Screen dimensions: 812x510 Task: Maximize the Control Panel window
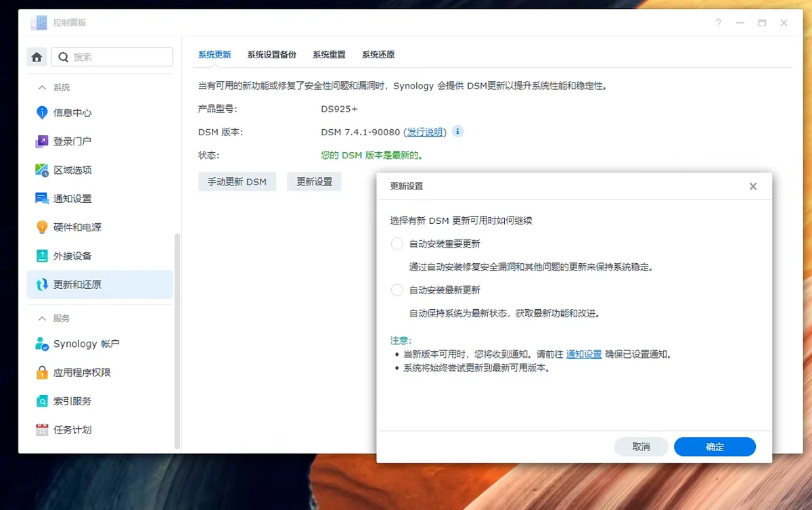[x=762, y=23]
